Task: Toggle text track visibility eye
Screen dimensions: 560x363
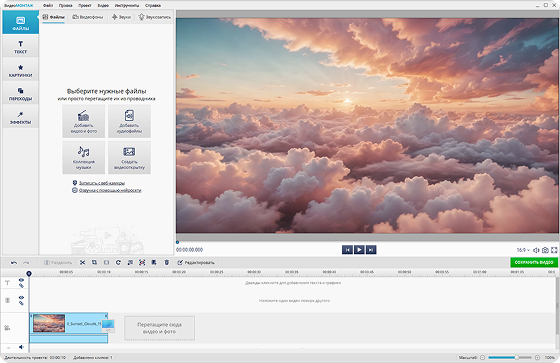Action: (21, 280)
